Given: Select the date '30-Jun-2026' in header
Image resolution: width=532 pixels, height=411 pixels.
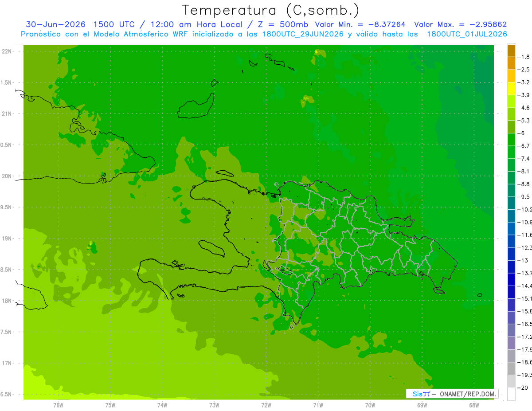Looking at the screenshot, I should pos(55,24).
